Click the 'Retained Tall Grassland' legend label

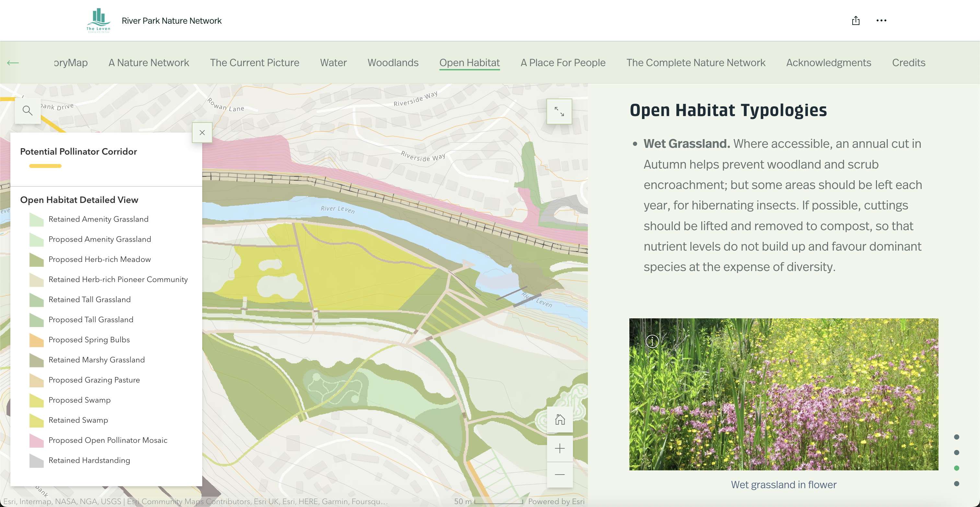(89, 300)
